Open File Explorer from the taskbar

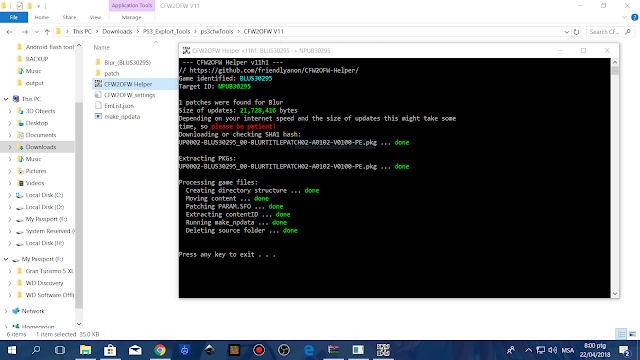(85, 350)
